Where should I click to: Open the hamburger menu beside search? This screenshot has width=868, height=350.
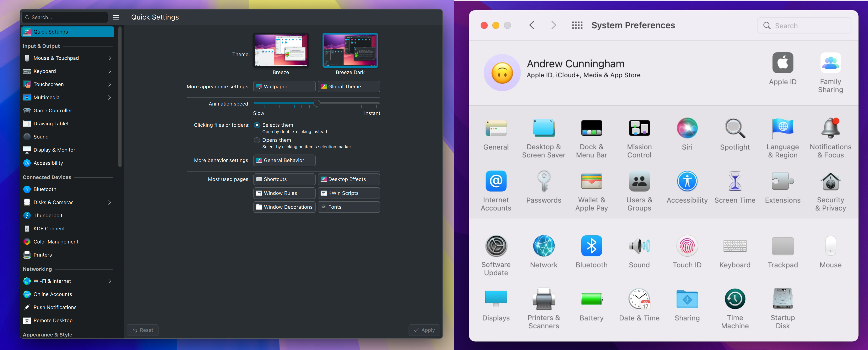click(116, 17)
